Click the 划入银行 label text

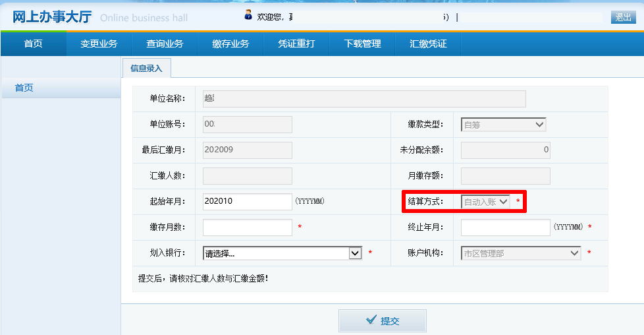click(167, 253)
